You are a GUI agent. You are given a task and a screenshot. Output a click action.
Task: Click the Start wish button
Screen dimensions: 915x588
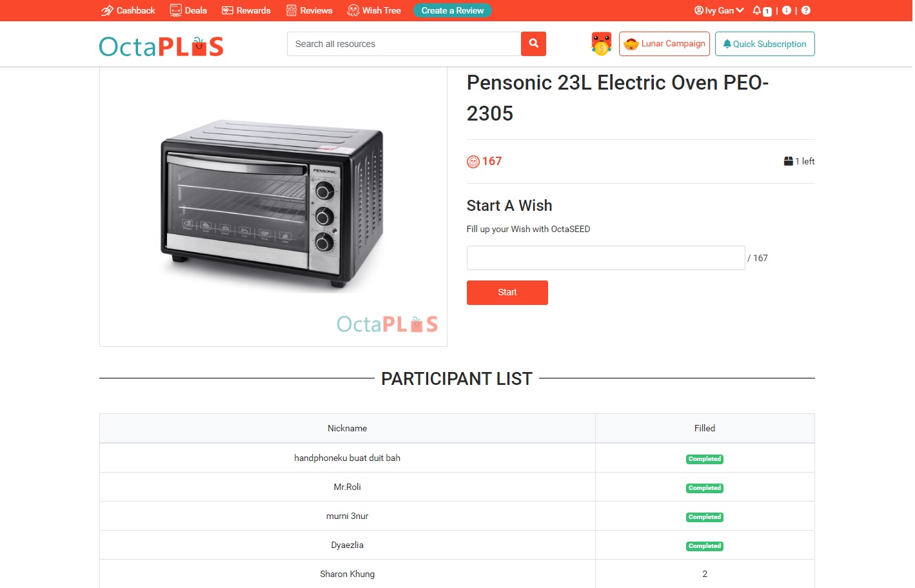507,293
